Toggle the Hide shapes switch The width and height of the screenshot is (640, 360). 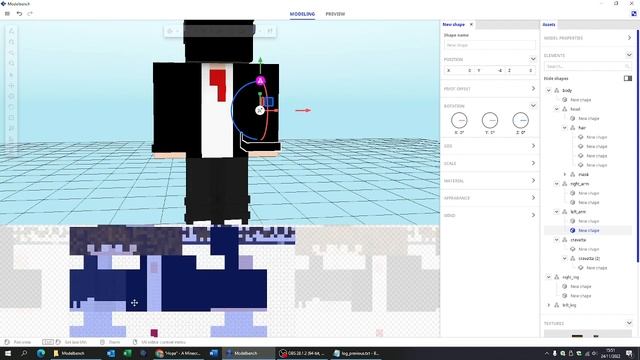(x=628, y=78)
